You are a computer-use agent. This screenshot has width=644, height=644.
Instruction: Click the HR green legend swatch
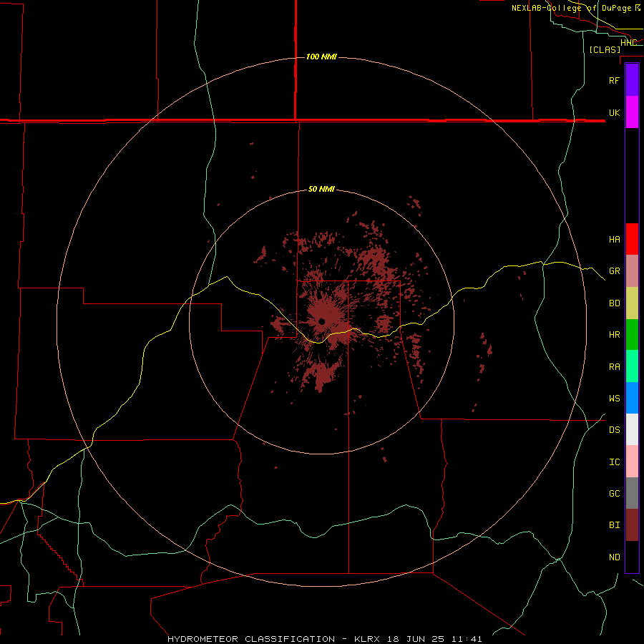pos(632,335)
